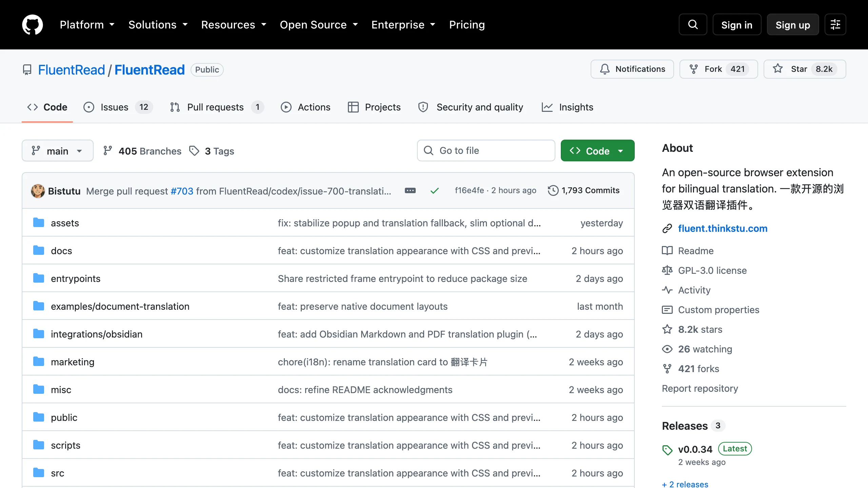The width and height of the screenshot is (868, 488).
Task: Open the Projects tab
Action: click(374, 107)
